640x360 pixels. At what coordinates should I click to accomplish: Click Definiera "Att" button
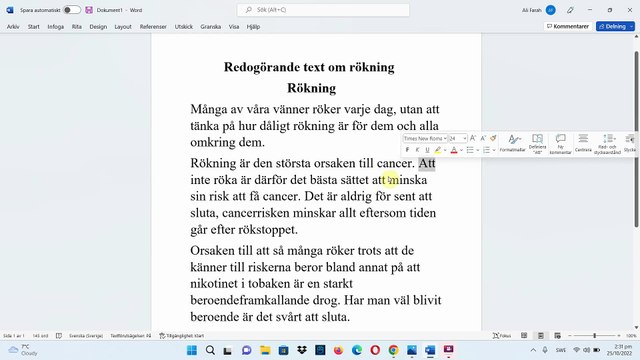click(x=537, y=143)
